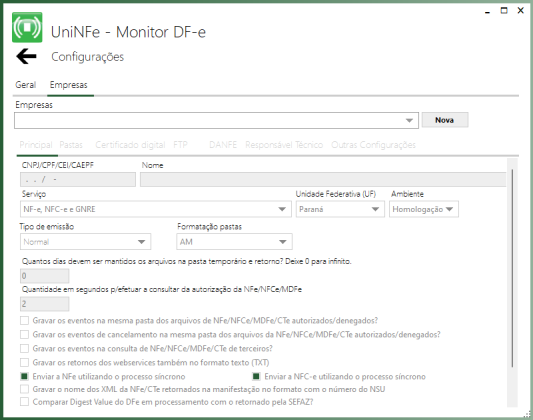Viewport: 533px width, 420px height.
Task: Toggle Enviar a NFC-e utilizando processo síncrono
Action: [256, 376]
